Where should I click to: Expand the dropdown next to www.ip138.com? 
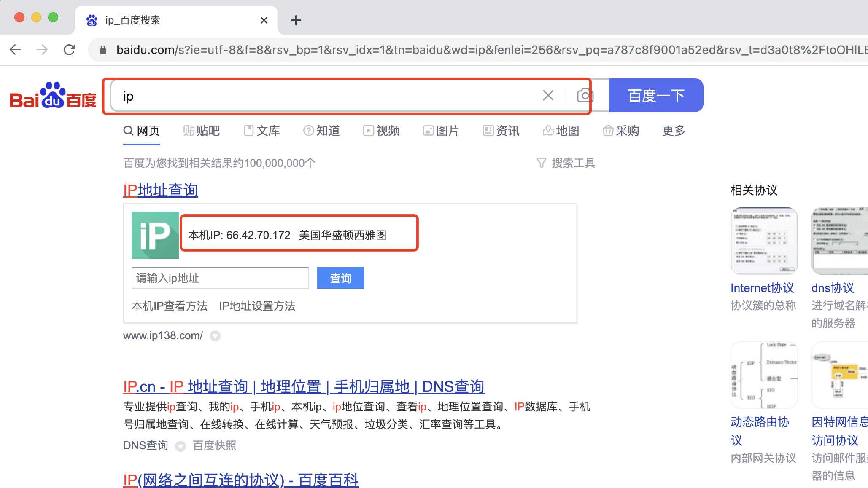pyautogui.click(x=215, y=336)
